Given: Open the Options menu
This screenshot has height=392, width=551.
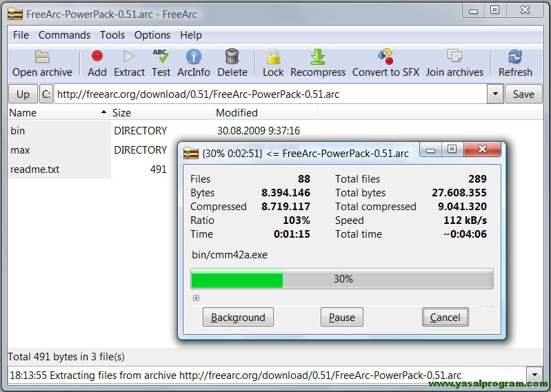Looking at the screenshot, I should click(x=152, y=35).
